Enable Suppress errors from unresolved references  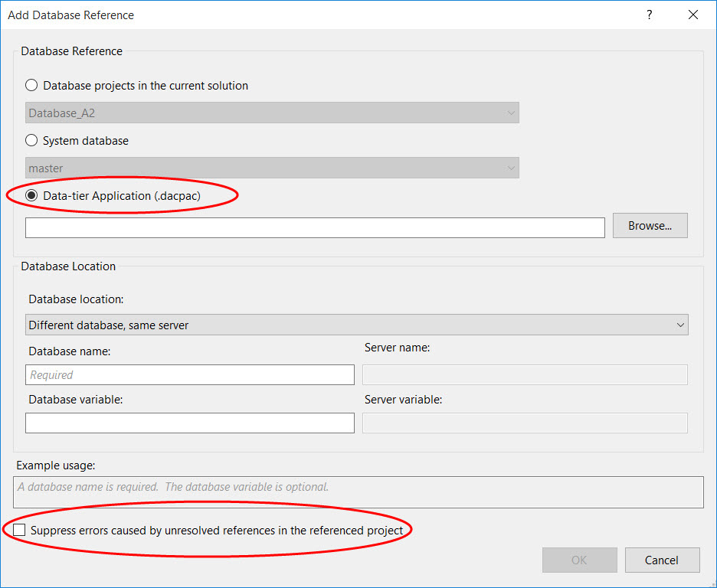pos(18,530)
